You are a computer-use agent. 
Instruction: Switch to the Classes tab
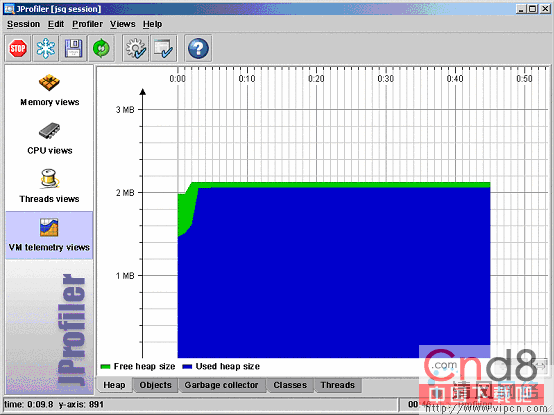(290, 385)
